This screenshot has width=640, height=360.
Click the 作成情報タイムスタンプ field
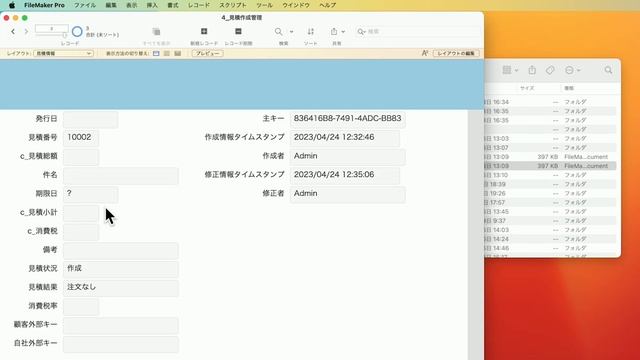[345, 138]
